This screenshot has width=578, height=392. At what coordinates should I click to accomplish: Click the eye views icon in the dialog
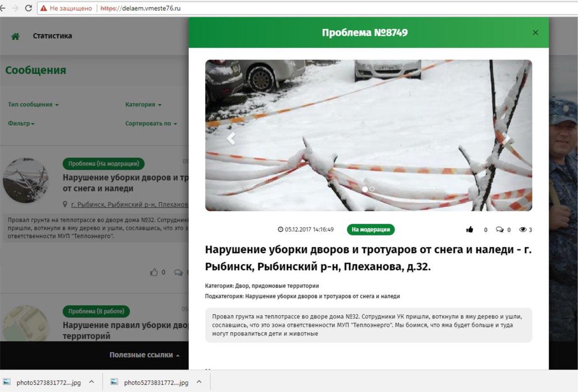point(523,230)
